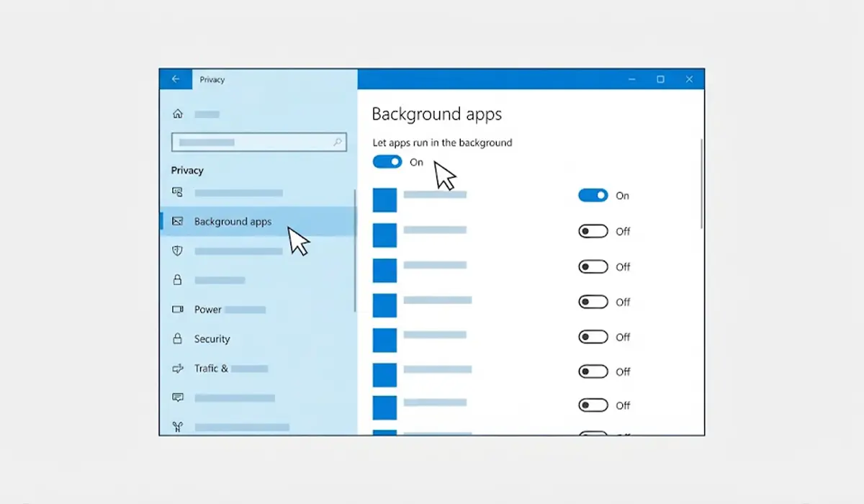Click the Privacy heading above the sidebar list

pos(187,171)
